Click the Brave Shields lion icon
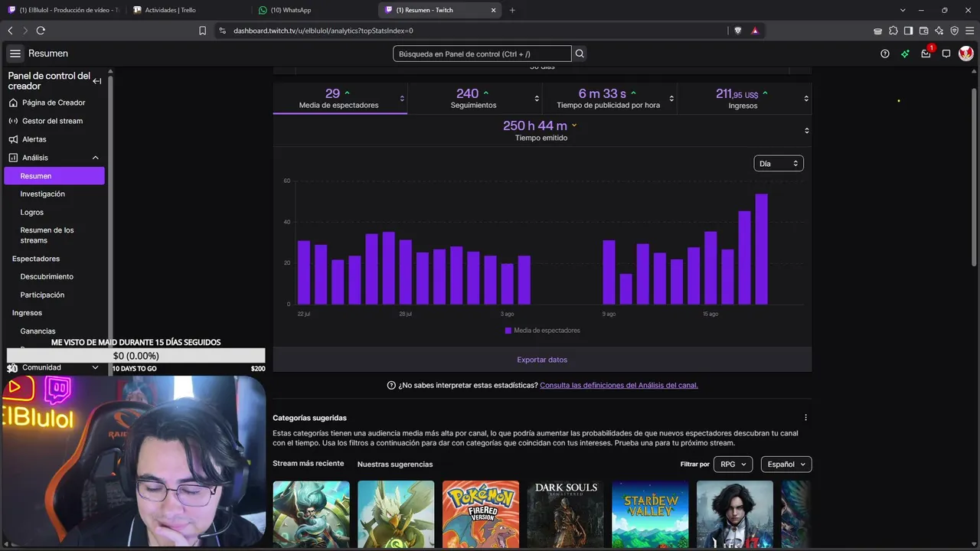 [x=738, y=31]
